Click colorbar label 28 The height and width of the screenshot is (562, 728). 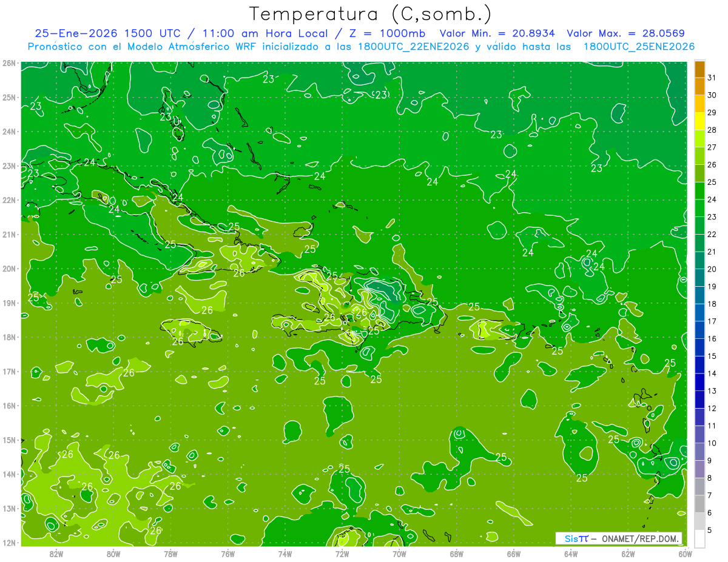[712, 130]
